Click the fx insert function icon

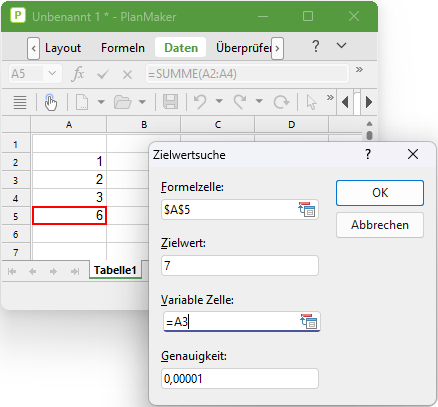(x=78, y=74)
